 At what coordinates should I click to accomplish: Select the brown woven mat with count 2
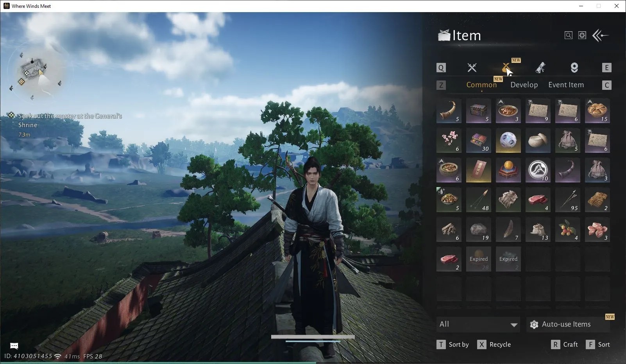(x=597, y=200)
